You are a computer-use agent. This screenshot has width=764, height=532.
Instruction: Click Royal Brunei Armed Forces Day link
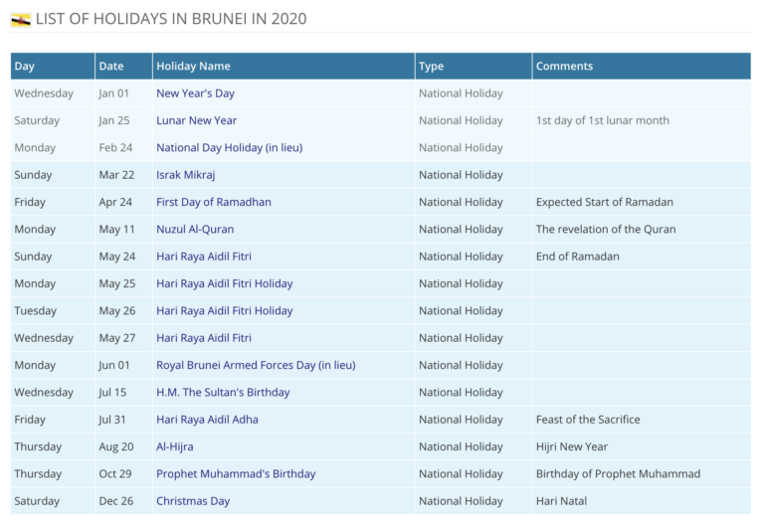click(x=256, y=365)
